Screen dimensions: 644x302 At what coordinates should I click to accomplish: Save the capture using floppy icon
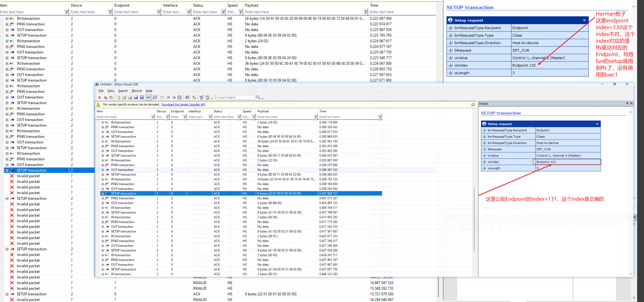click(136, 97)
